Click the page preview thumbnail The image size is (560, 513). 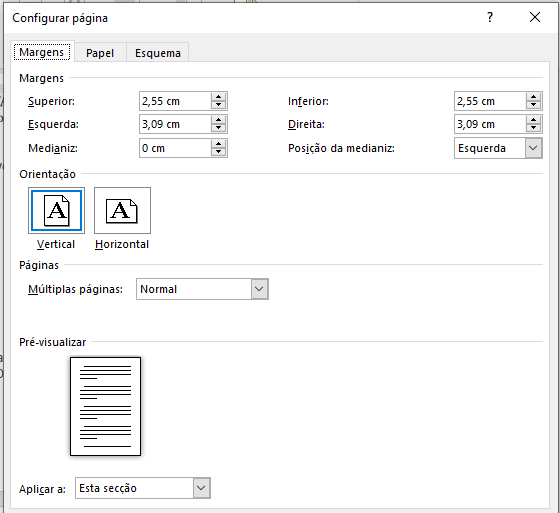coord(105,406)
